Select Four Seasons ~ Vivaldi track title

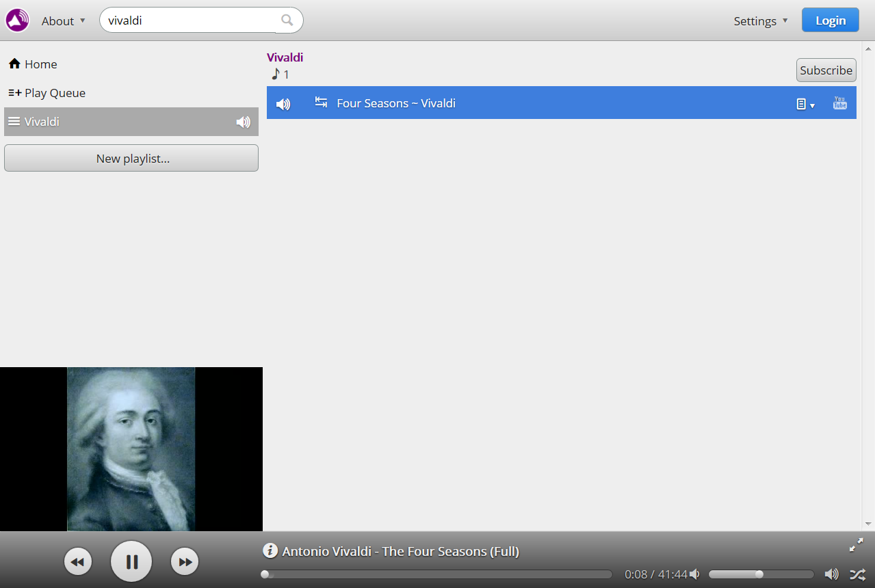point(396,103)
